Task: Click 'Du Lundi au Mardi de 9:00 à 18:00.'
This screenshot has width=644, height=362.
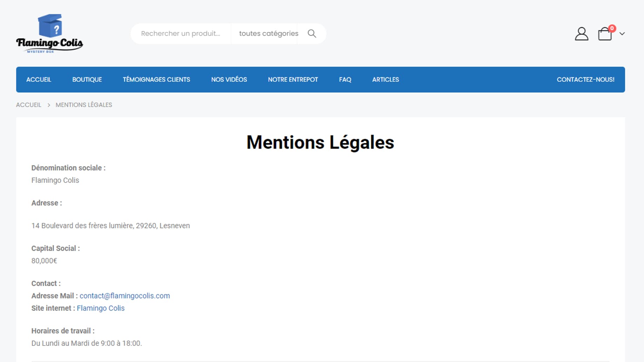Action: point(87,343)
